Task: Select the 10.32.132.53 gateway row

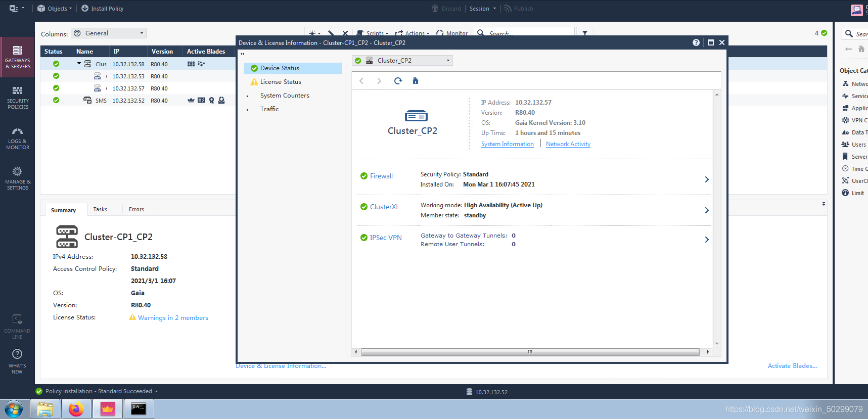Action: pyautogui.click(x=138, y=76)
